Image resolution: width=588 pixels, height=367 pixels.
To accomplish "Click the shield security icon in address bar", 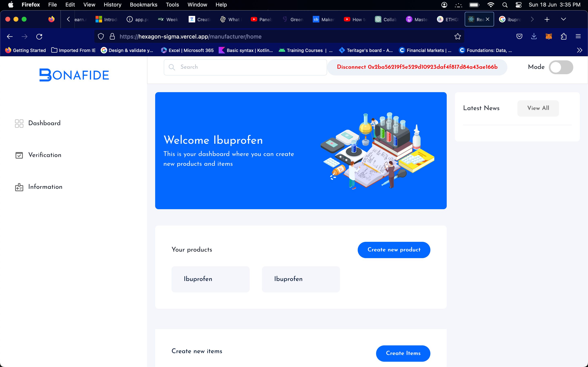I will pyautogui.click(x=100, y=36).
